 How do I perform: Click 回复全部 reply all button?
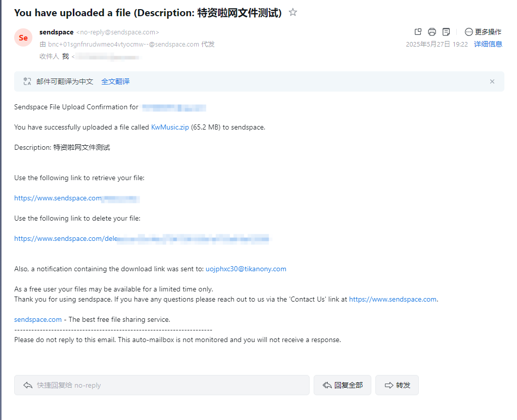pos(342,385)
